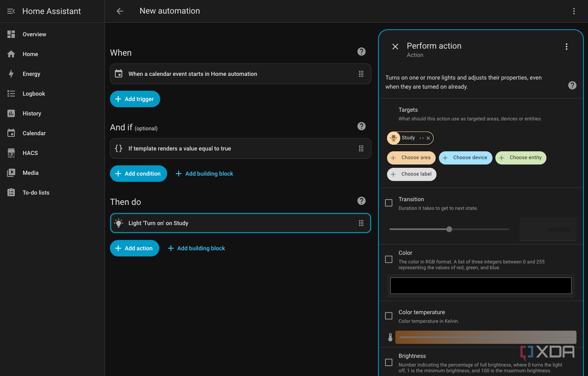Open the New automation overflow menu
This screenshot has height=376, width=588.
(x=574, y=11)
